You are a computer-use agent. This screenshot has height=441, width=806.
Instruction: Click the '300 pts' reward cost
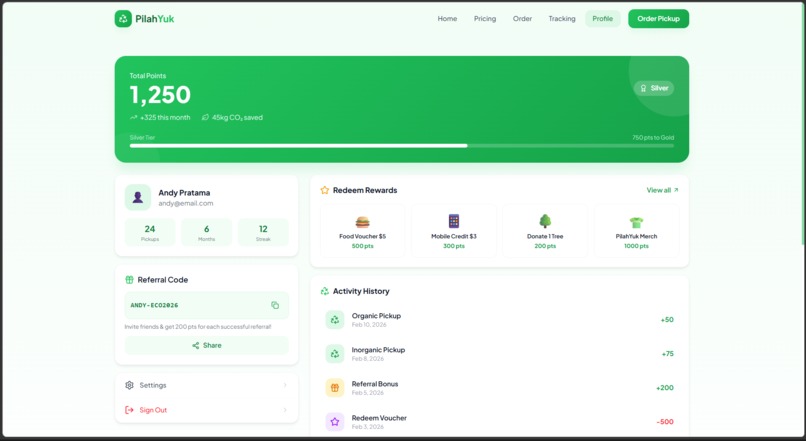coord(454,246)
